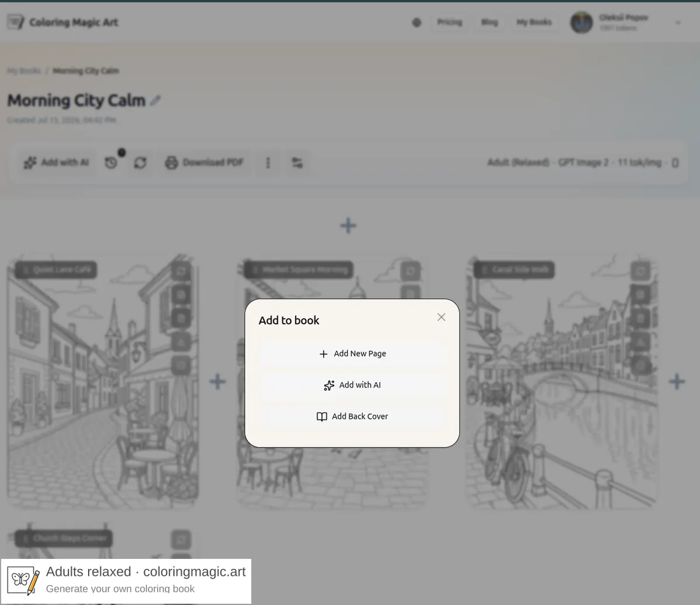Viewport: 700px width, 605px height.
Task: Toggle the theme switch icon in header
Action: [416, 22]
